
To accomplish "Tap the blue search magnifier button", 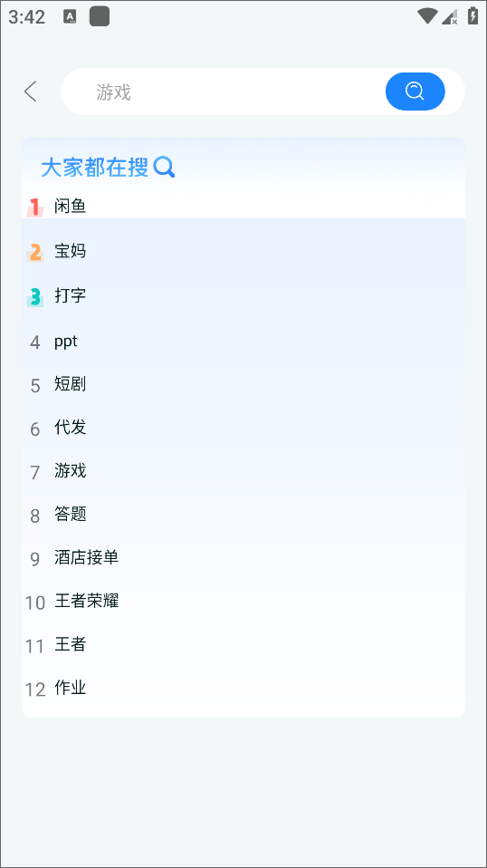I will point(415,91).
